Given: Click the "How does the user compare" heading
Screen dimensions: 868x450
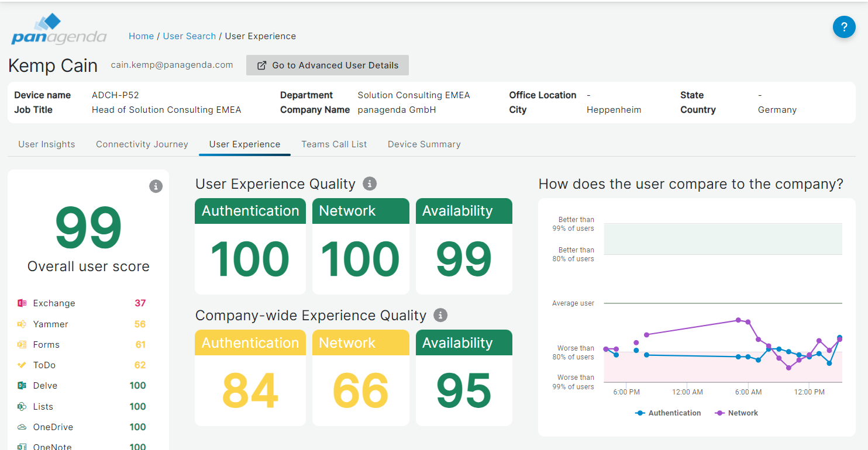Looking at the screenshot, I should tap(691, 184).
